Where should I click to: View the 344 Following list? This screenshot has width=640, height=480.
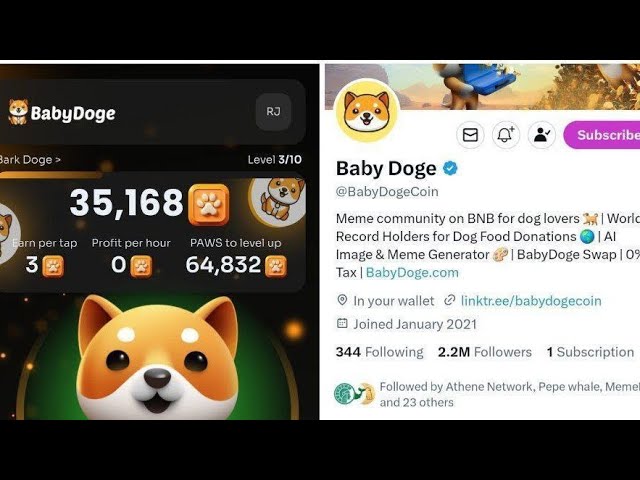point(380,352)
